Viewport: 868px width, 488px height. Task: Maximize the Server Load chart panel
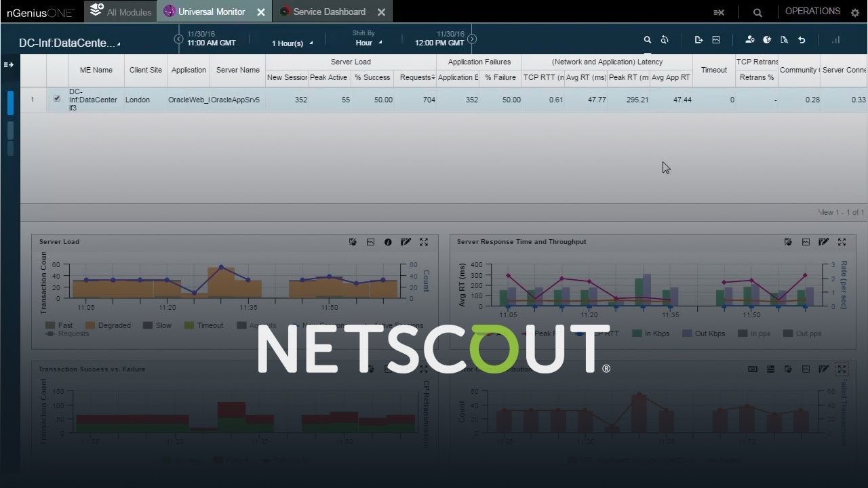424,242
